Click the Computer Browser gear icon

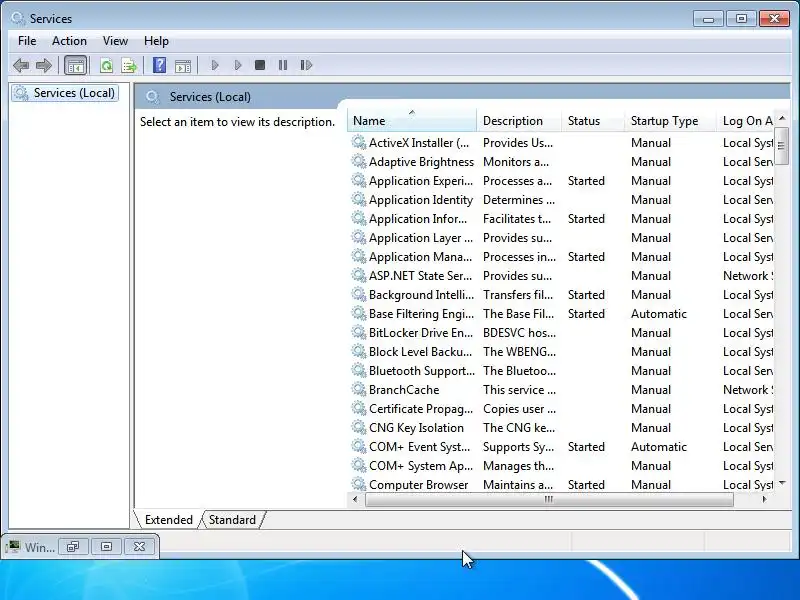pos(359,484)
